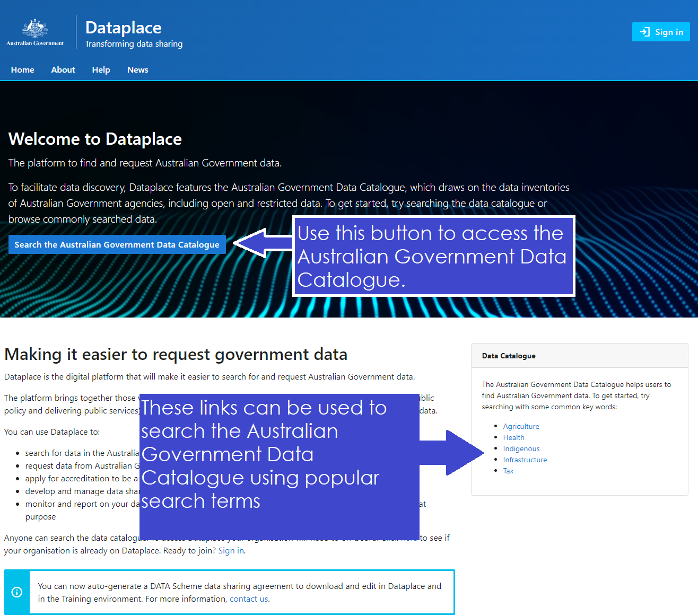Click the 'You can use Dataplace to:' text
Screen dimensions: 698x616
coord(52,432)
